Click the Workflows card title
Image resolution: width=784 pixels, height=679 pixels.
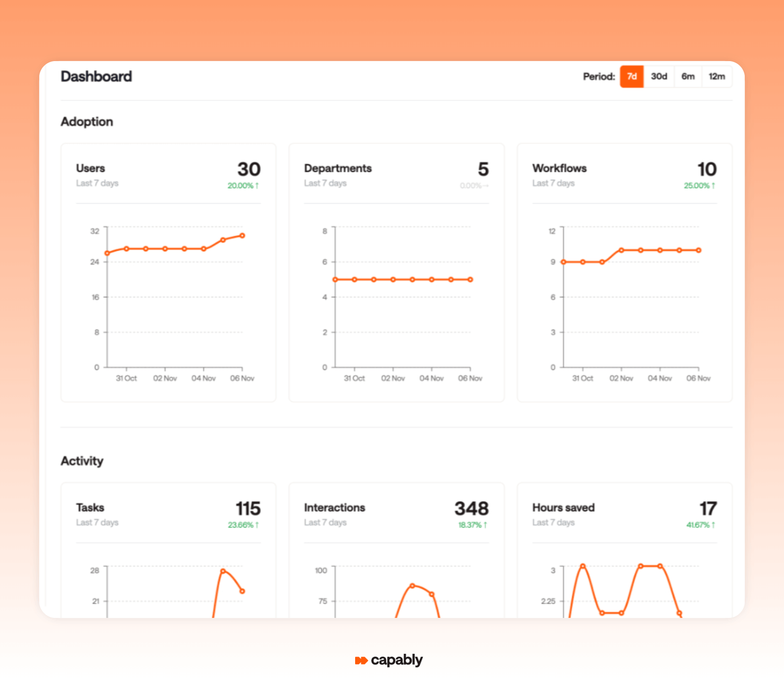[559, 168]
